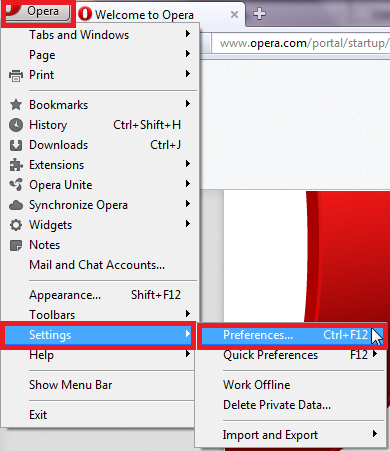This screenshot has height=451, width=390.
Task: Select the Welcome to Opera tab
Action: tap(160, 14)
